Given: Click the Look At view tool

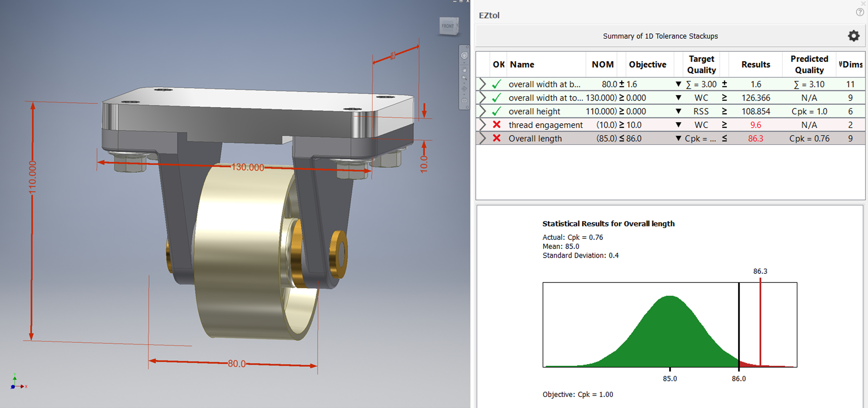Looking at the screenshot, I should click(464, 100).
